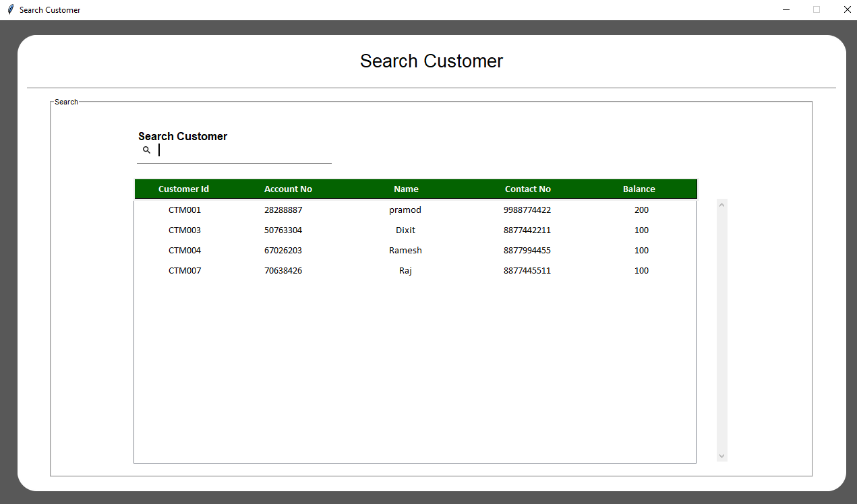This screenshot has width=857, height=504.
Task: Click the feather app icon in title bar
Action: tap(10, 9)
